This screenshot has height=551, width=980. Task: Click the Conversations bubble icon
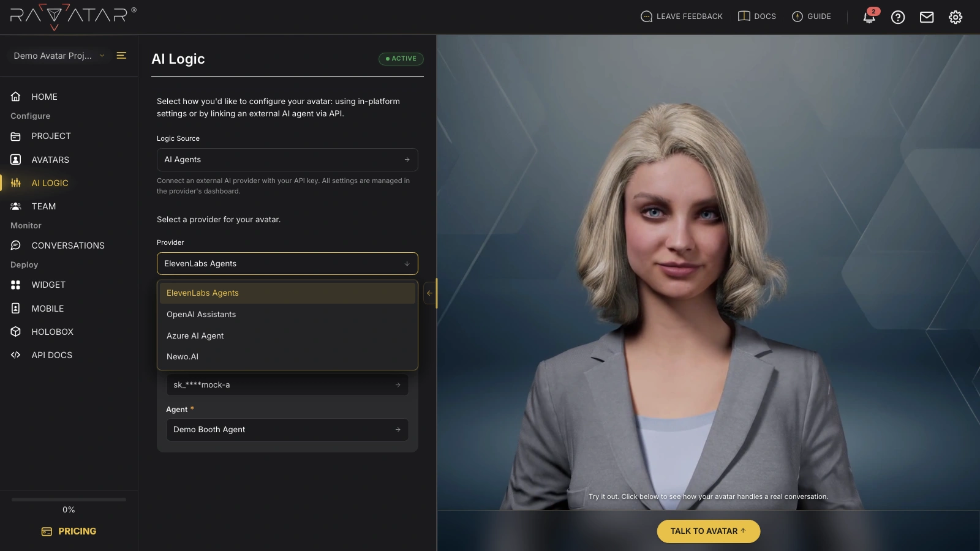click(x=16, y=246)
